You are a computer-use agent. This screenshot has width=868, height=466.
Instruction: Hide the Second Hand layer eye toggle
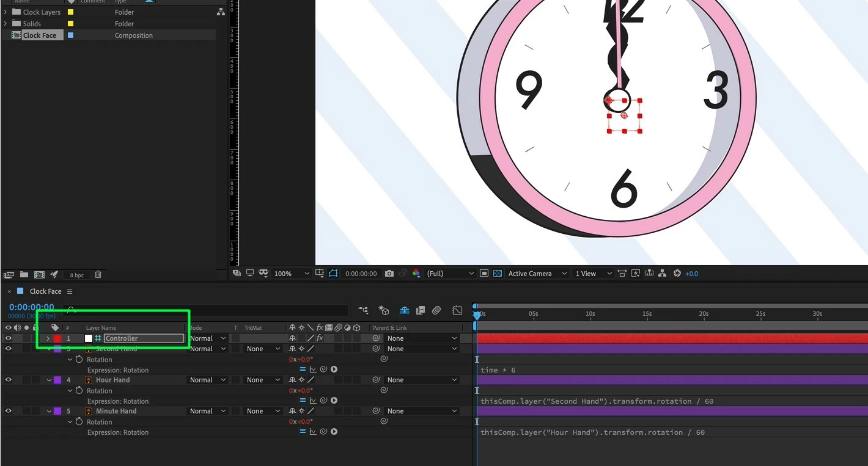tap(9, 349)
